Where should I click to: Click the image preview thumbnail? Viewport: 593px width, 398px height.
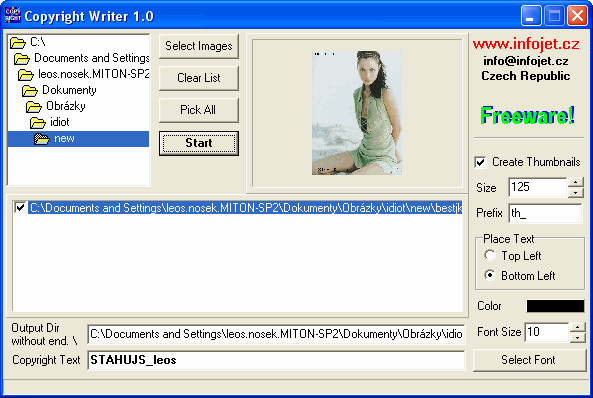click(x=357, y=113)
